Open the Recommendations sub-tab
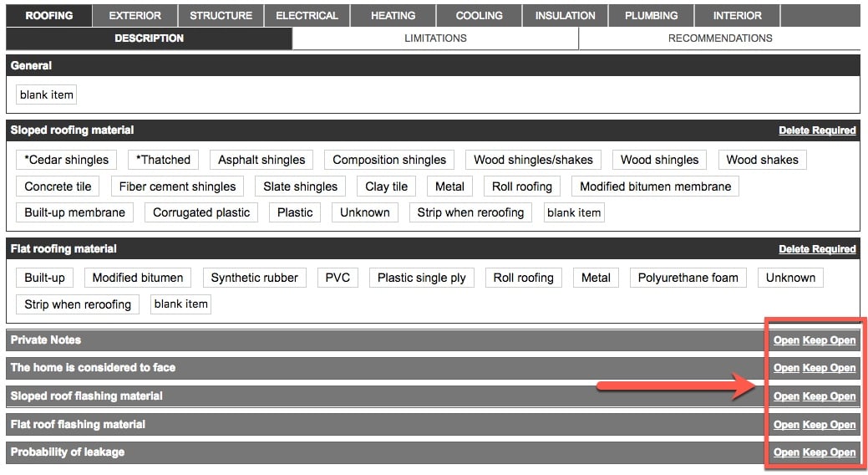 click(x=719, y=38)
